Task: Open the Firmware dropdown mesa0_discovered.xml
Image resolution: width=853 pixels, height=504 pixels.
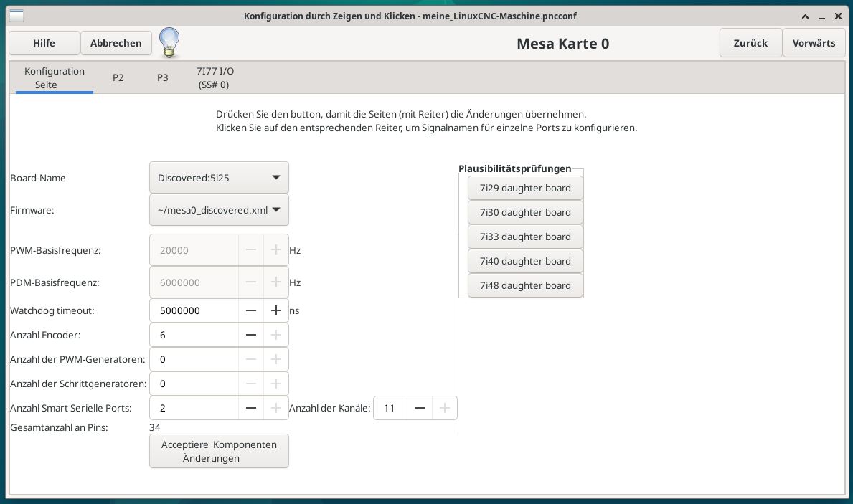Action: click(x=220, y=210)
